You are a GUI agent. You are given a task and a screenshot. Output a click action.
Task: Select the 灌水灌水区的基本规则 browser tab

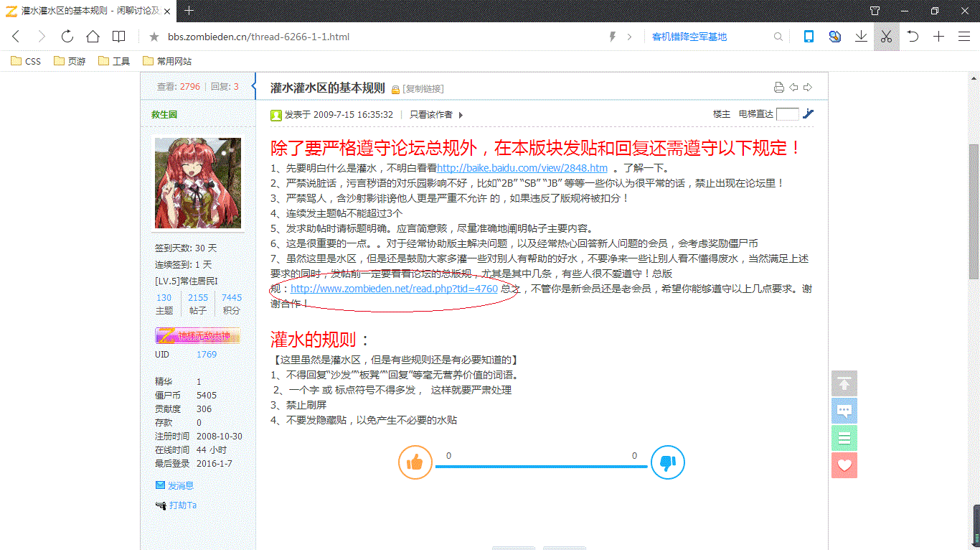(88, 11)
